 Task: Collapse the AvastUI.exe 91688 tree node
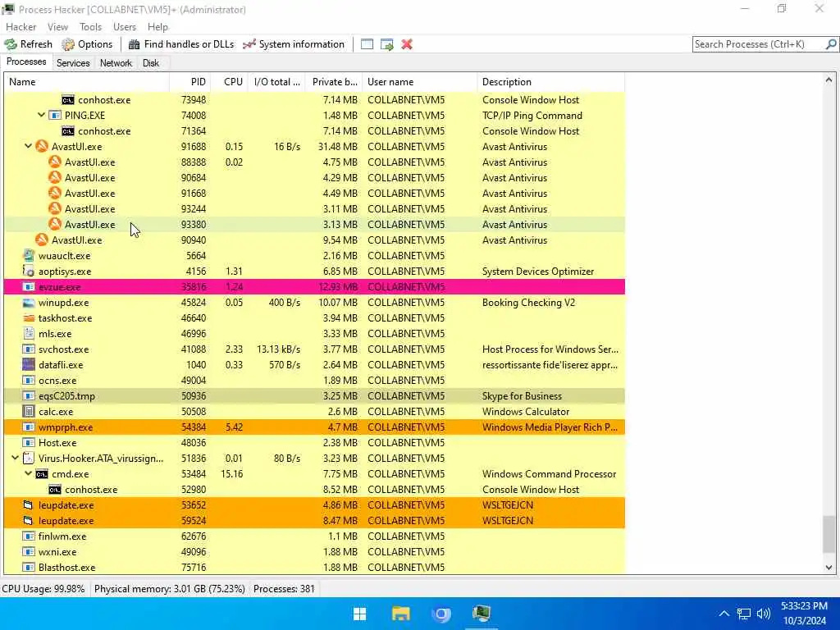coord(28,146)
